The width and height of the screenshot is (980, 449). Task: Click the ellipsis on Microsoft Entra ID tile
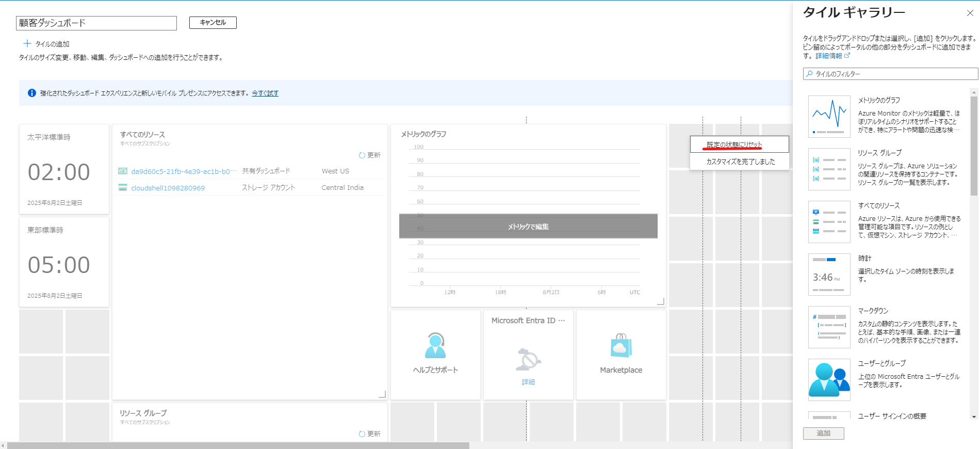click(562, 320)
